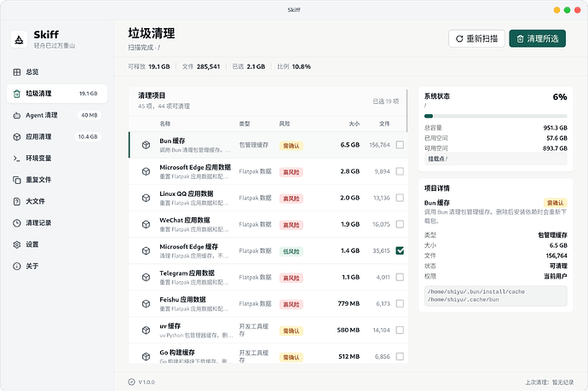Open the 总览 page
The width and height of the screenshot is (588, 391).
coord(57,72)
